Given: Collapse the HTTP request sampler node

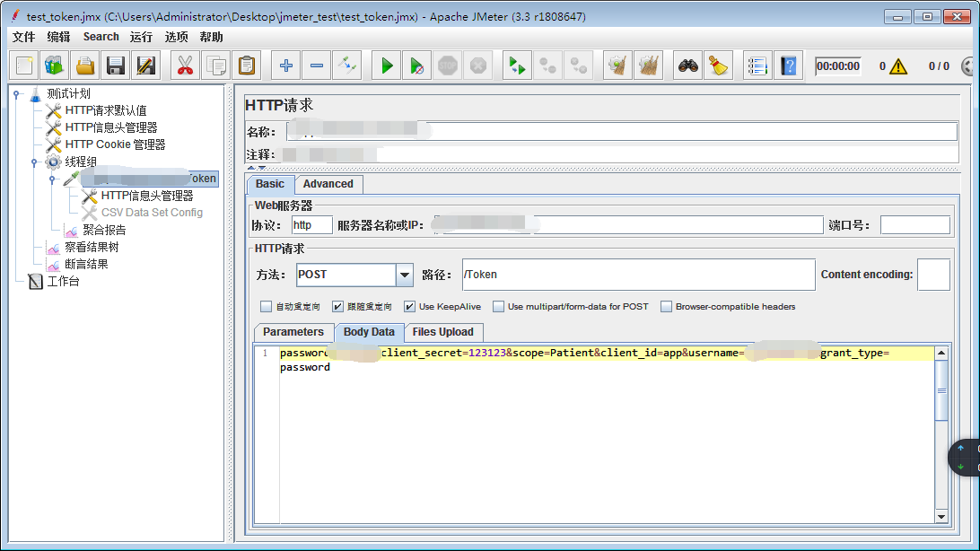Looking at the screenshot, I should (52, 179).
